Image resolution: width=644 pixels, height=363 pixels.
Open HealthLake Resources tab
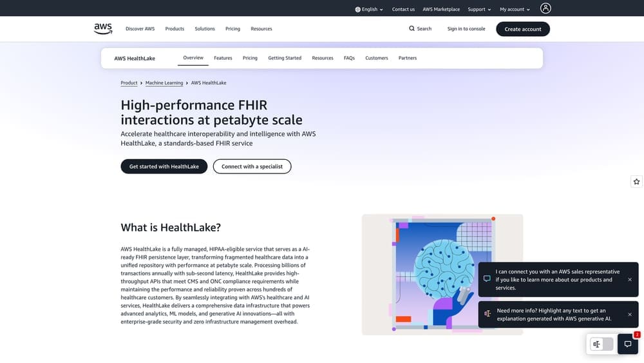[x=323, y=58]
